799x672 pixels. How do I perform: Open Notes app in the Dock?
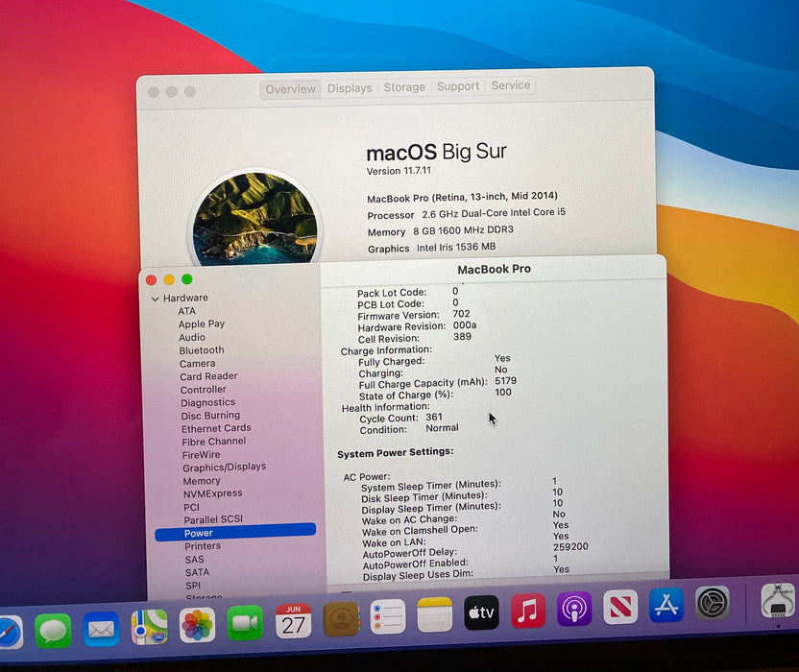click(434, 614)
